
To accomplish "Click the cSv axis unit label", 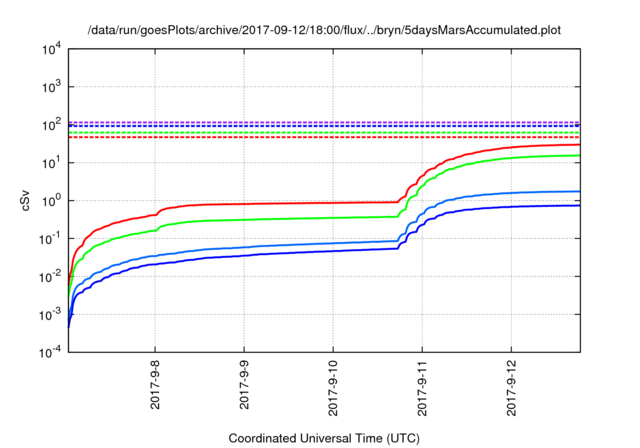I will tap(25, 201).
